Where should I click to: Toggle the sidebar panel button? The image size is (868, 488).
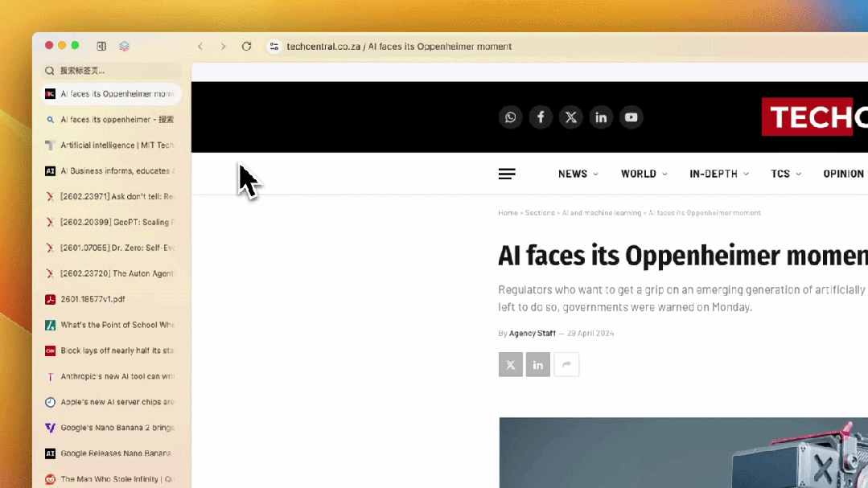point(101,46)
